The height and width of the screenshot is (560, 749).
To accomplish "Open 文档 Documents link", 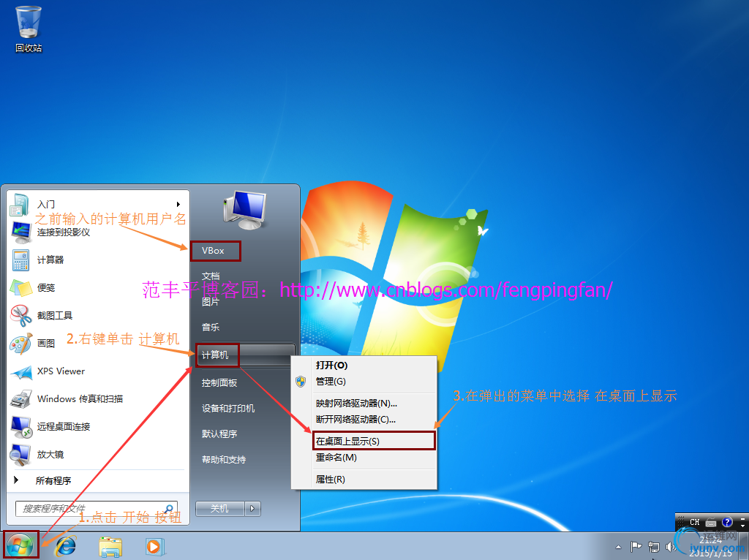I will pyautogui.click(x=211, y=276).
